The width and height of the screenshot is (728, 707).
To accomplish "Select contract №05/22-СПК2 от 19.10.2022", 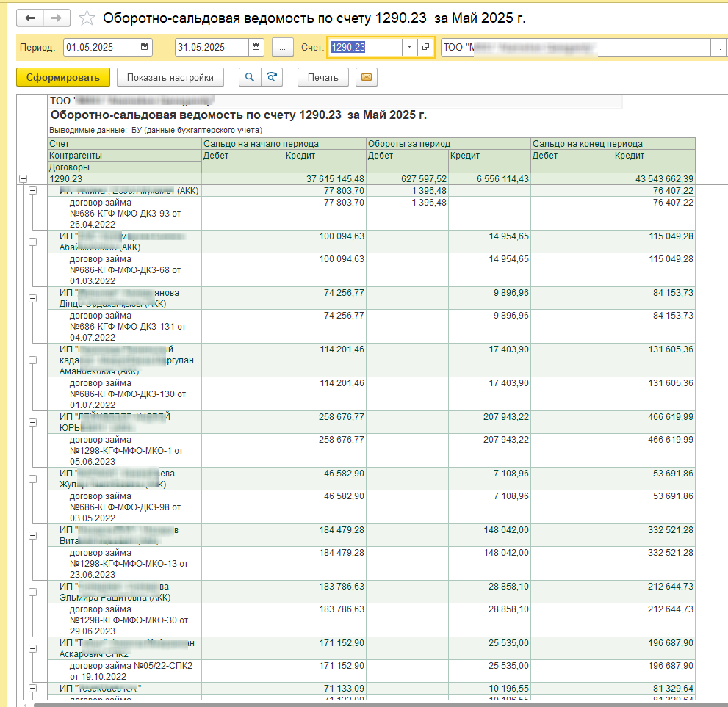I will [x=124, y=671].
